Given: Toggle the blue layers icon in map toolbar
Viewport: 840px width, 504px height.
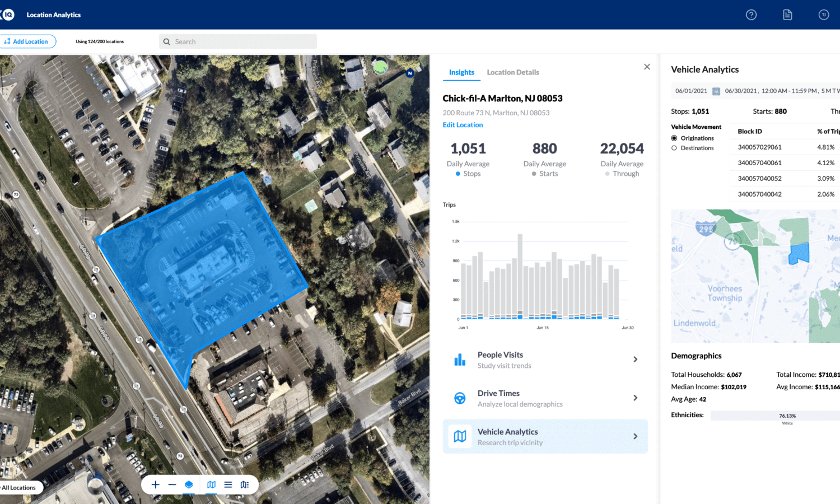Looking at the screenshot, I should tap(189, 485).
